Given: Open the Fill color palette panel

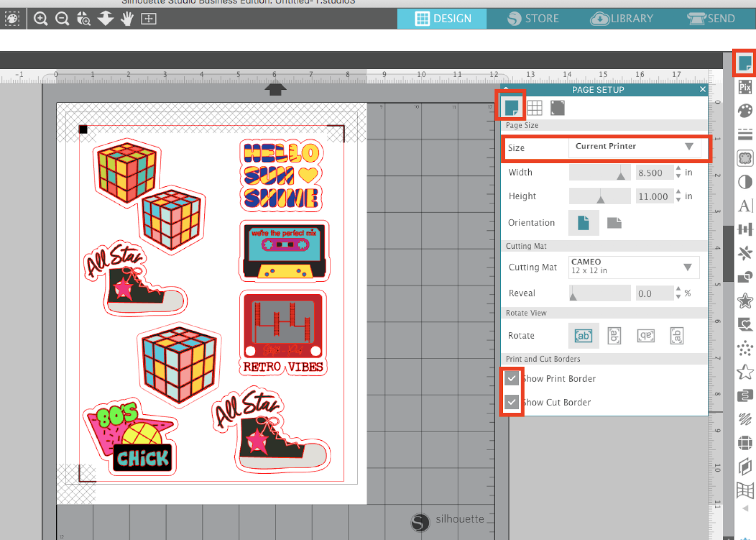Looking at the screenshot, I should [x=745, y=111].
